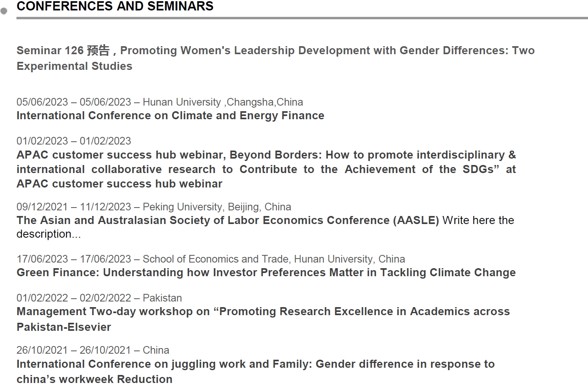The width and height of the screenshot is (588, 385).
Task: Click 'china's workweek Reduction' title text
Action: tap(94, 379)
